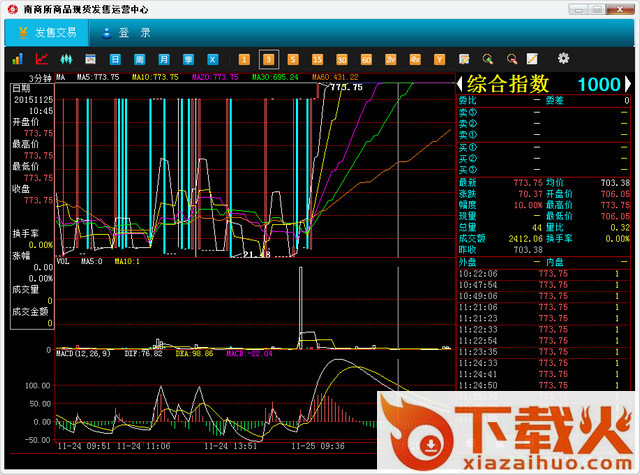The image size is (640, 475).
Task: Zoom in with magnifier plus icon
Action: (488, 59)
